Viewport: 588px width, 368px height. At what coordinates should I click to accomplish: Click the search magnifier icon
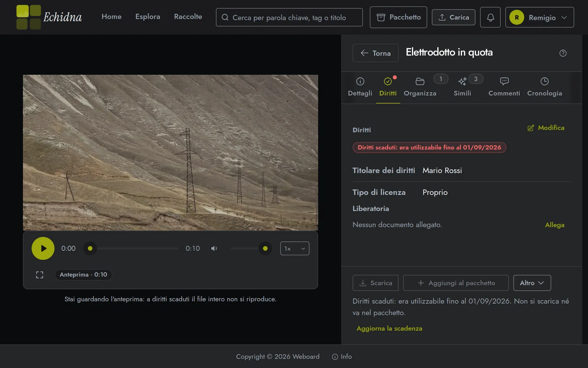point(225,17)
